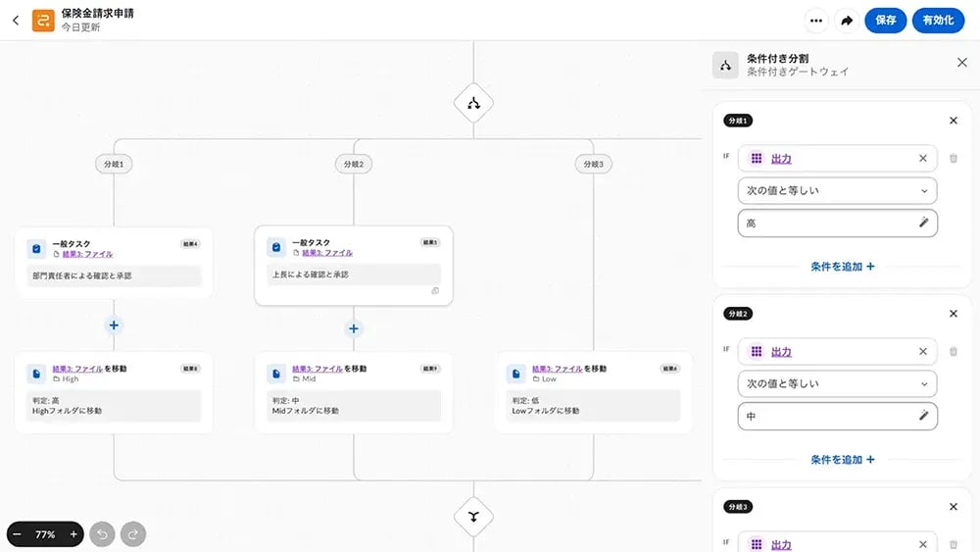
Task: Open the 出力 link in 分岐1
Action: coord(781,159)
